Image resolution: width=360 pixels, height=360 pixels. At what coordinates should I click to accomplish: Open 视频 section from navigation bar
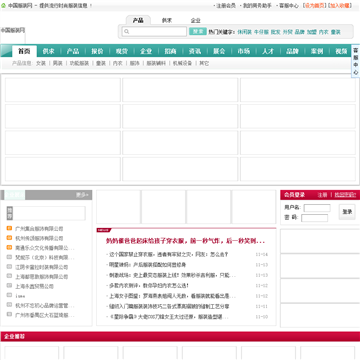pos(341,51)
